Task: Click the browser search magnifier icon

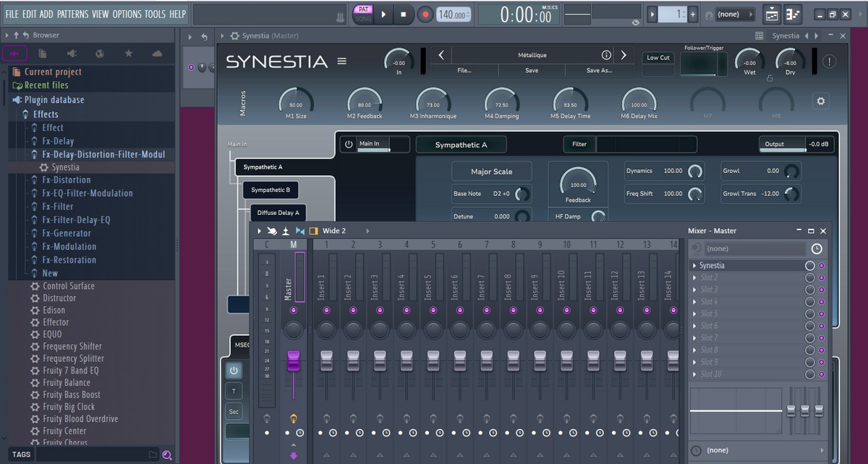Action: [x=167, y=455]
